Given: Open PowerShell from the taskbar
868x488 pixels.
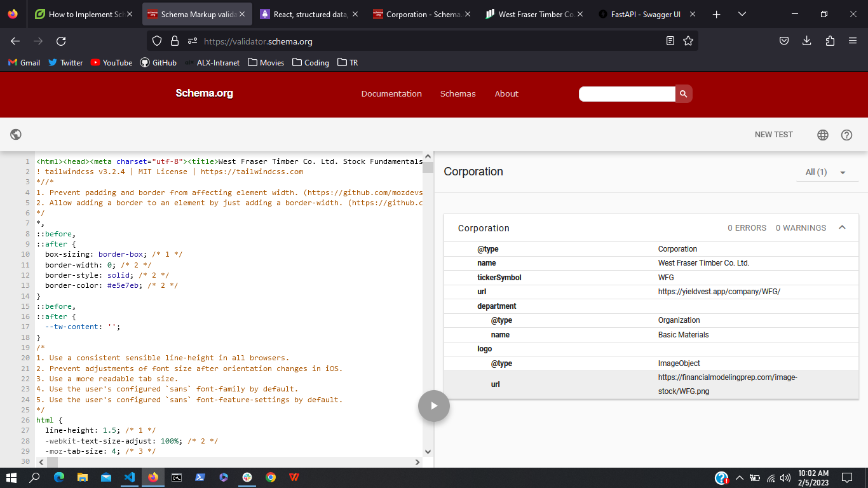Looking at the screenshot, I should (x=200, y=477).
